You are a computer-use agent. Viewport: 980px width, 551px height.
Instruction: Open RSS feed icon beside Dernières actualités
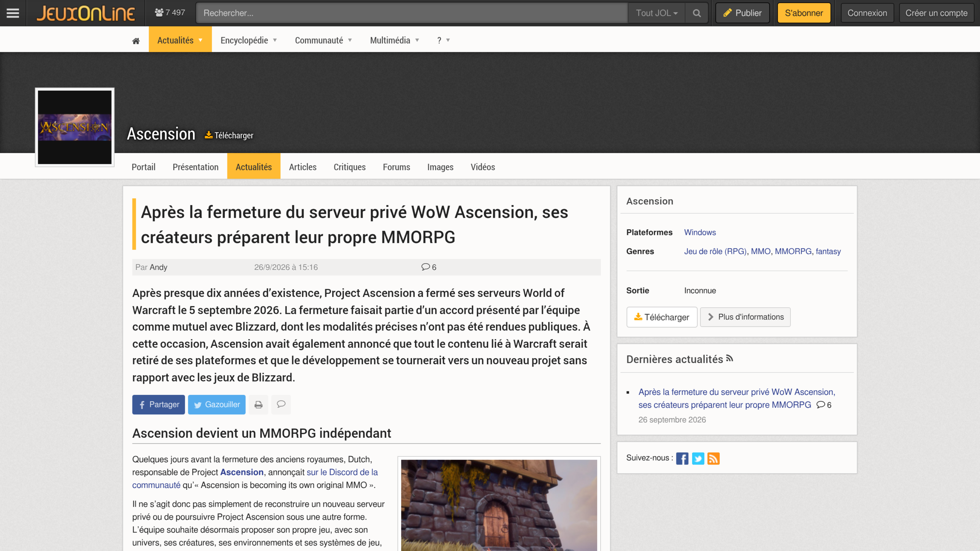coord(730,359)
